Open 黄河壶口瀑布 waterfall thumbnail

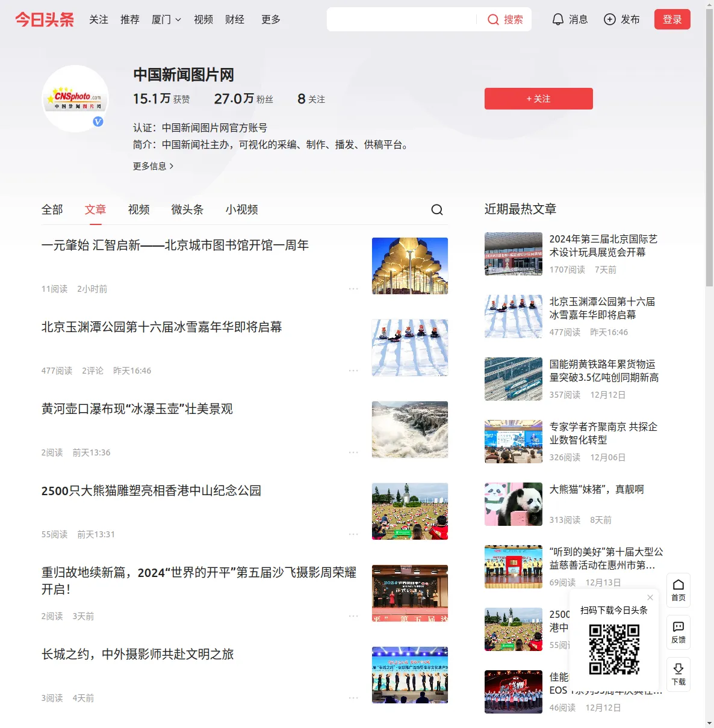[410, 430]
